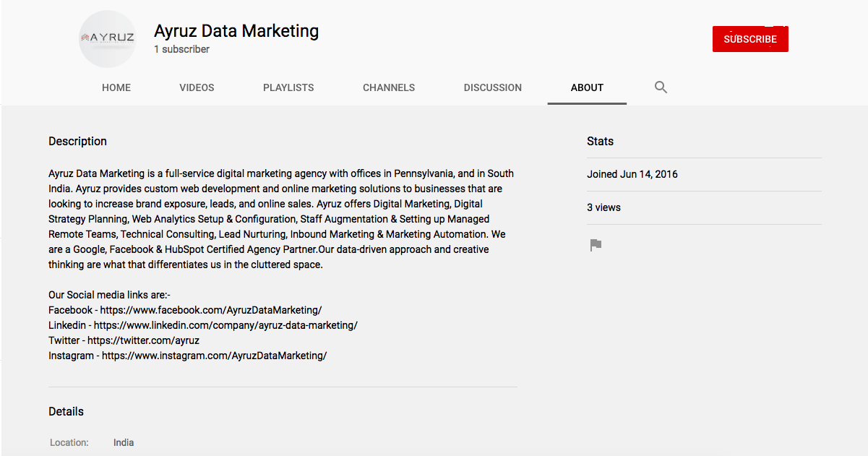Click the Instagram AyruzDataMarketing URL line
This screenshot has height=456, width=868.
point(188,356)
